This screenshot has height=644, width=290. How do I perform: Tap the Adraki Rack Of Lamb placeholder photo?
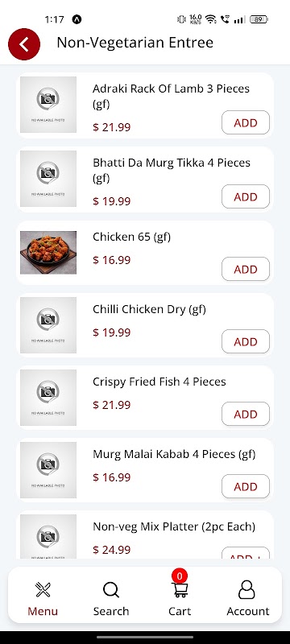pos(48,105)
